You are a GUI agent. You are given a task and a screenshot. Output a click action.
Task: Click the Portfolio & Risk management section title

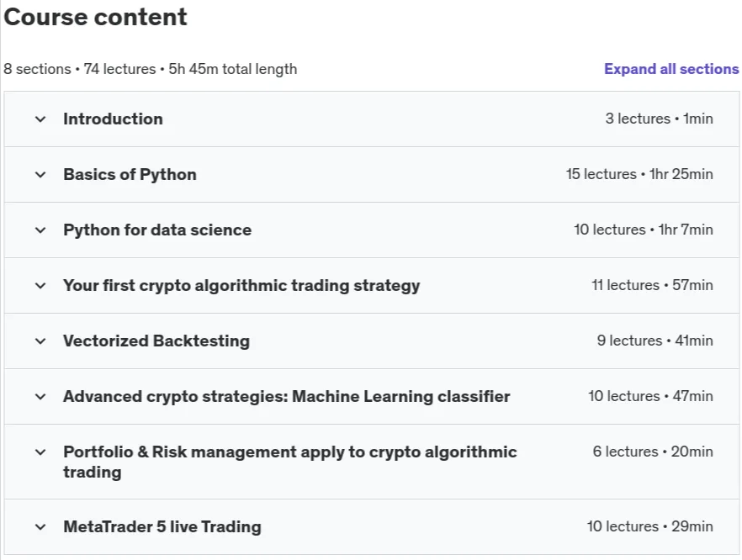(290, 462)
